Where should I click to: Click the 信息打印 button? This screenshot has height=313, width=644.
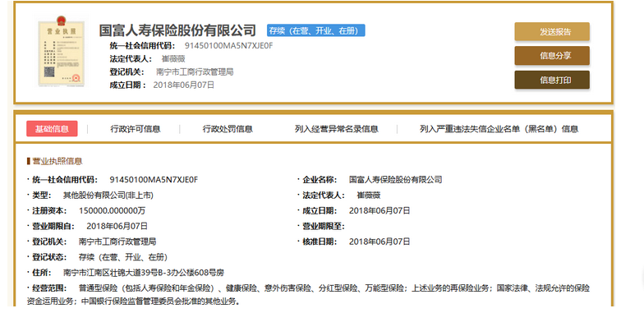pyautogui.click(x=552, y=80)
